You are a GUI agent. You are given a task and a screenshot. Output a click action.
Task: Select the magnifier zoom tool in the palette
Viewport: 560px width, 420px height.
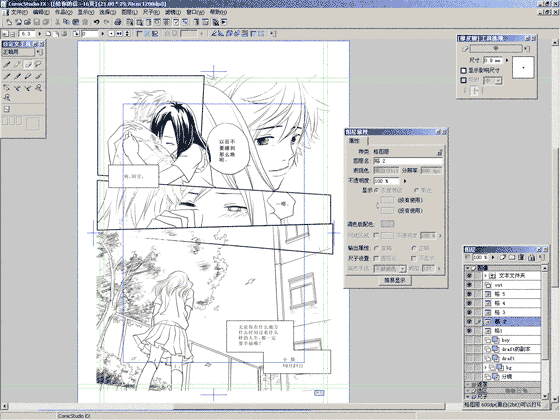click(x=7, y=98)
